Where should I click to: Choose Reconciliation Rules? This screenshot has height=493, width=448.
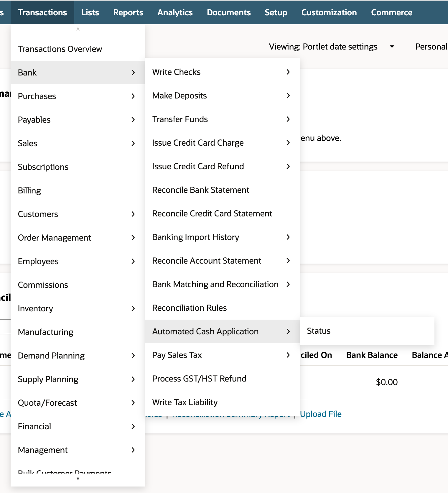pyautogui.click(x=223, y=308)
